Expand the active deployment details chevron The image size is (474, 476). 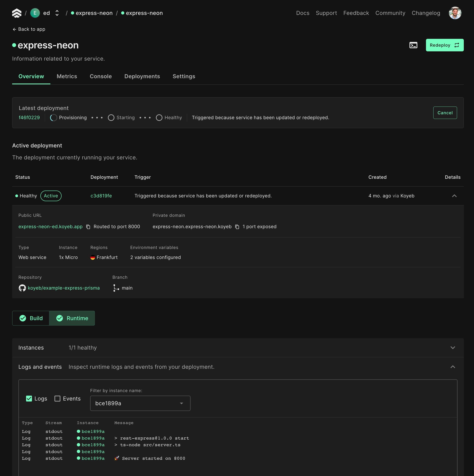pyautogui.click(x=454, y=196)
